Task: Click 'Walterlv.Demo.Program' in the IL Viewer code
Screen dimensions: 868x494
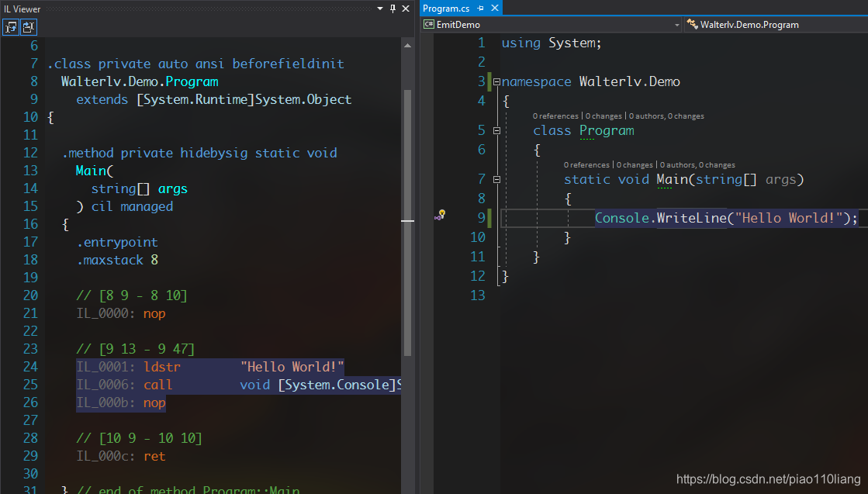Action: click(x=140, y=82)
